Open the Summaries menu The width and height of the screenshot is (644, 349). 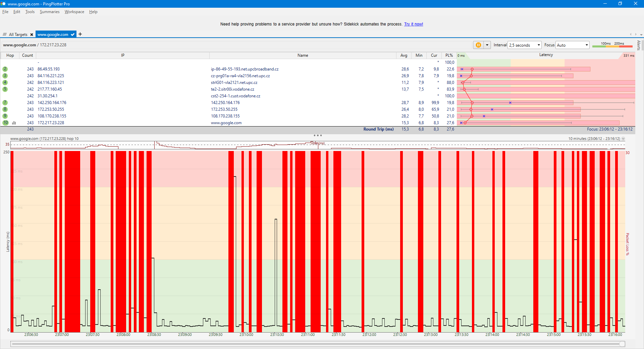tap(50, 12)
